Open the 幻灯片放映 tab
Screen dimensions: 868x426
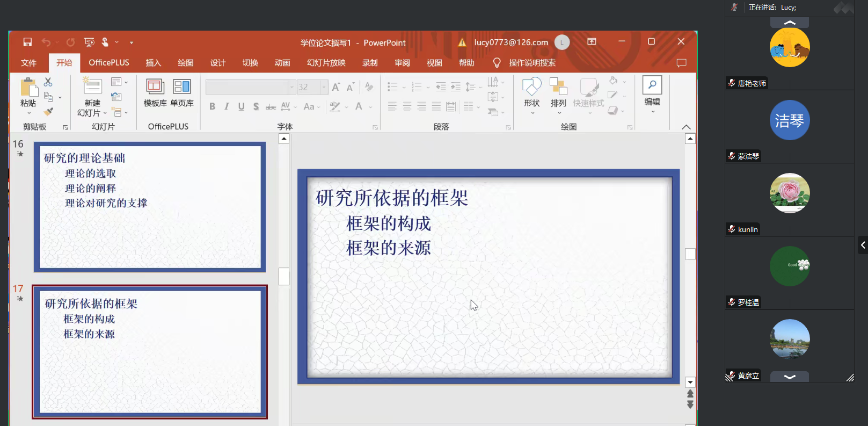click(326, 63)
